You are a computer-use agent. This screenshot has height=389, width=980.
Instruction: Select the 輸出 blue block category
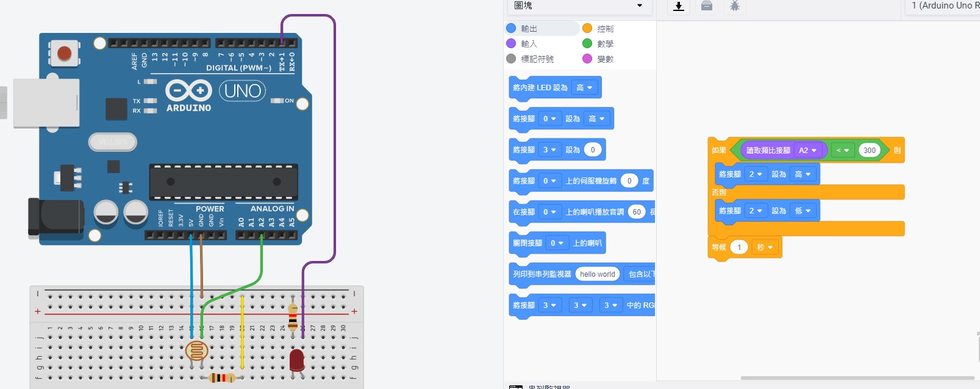coord(528,29)
